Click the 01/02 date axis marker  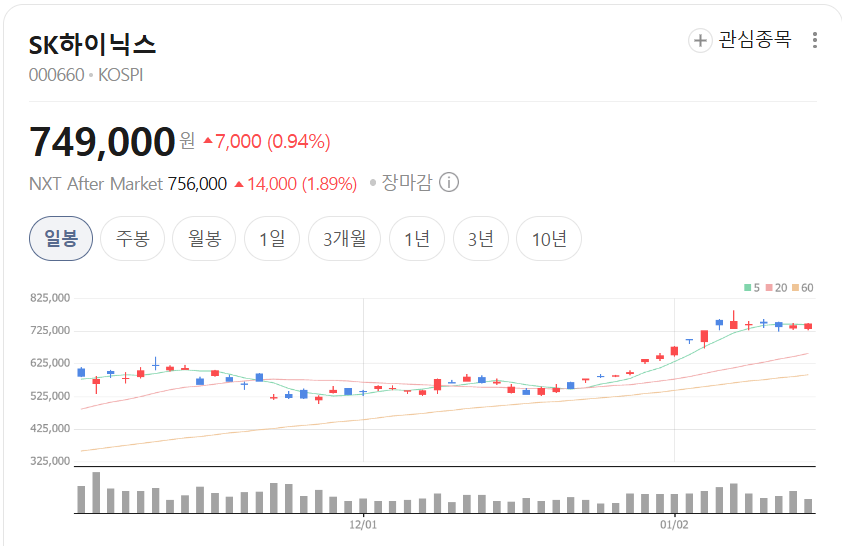click(x=674, y=525)
